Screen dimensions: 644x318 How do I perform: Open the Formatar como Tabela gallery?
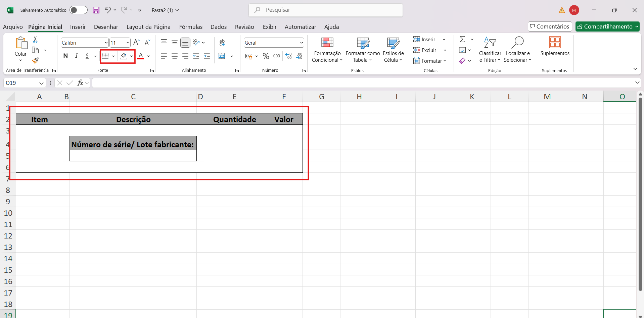point(363,50)
